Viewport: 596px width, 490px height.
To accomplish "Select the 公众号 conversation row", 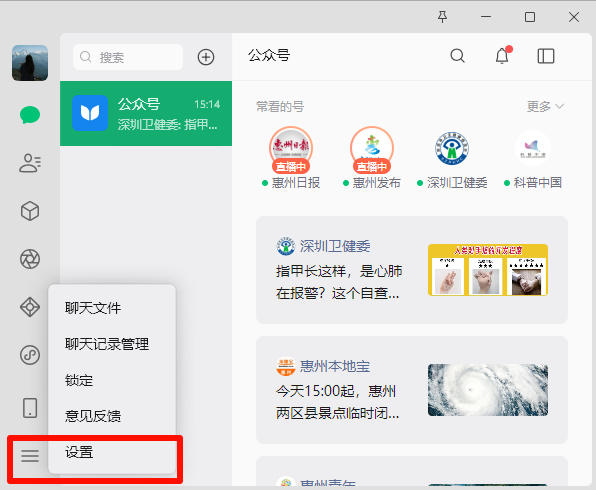I will tap(146, 113).
